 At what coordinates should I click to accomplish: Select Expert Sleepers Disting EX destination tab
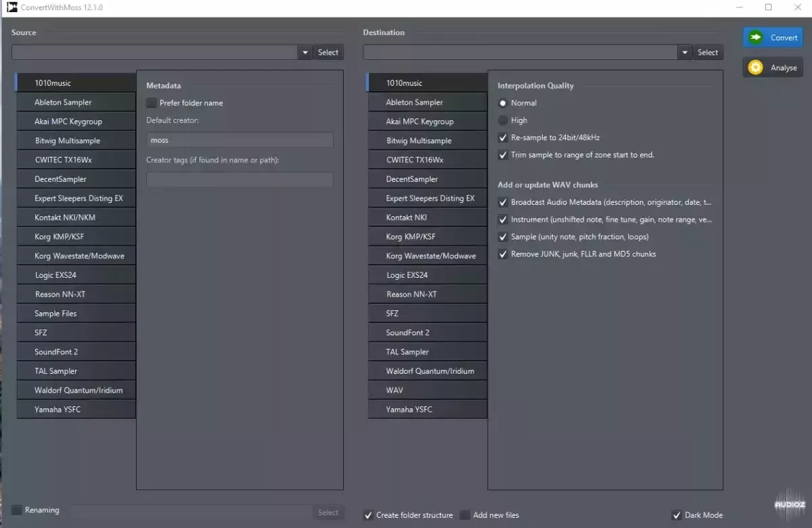click(x=428, y=199)
